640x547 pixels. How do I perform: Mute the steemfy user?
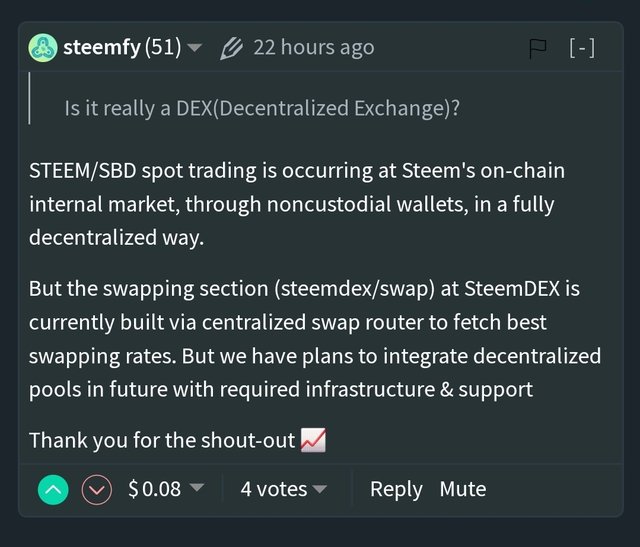[463, 489]
